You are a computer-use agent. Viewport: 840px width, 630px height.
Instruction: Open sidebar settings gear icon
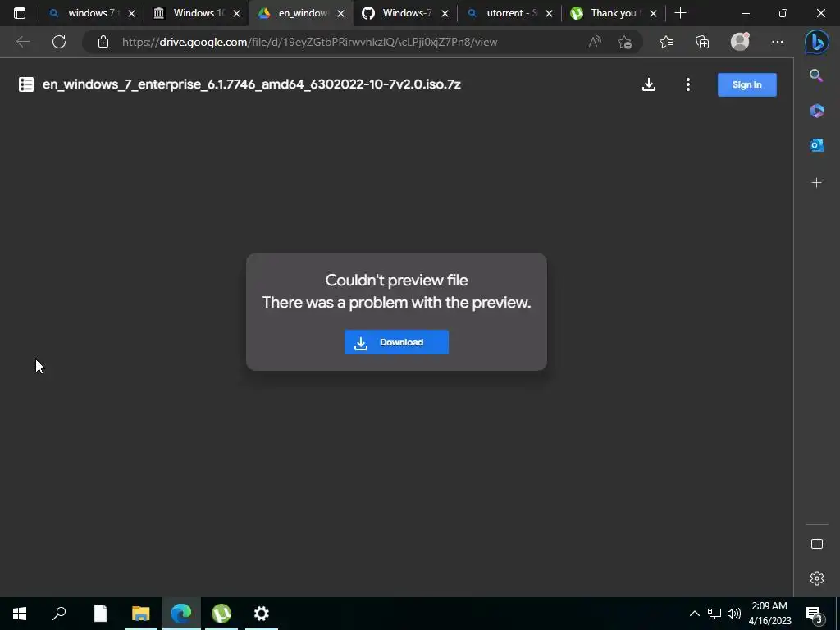816,578
